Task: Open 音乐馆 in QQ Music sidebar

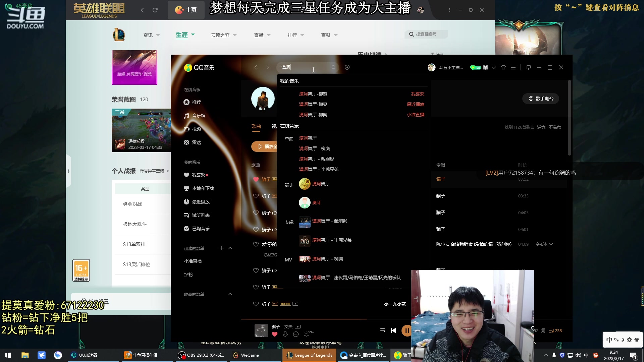Action: [x=195, y=116]
